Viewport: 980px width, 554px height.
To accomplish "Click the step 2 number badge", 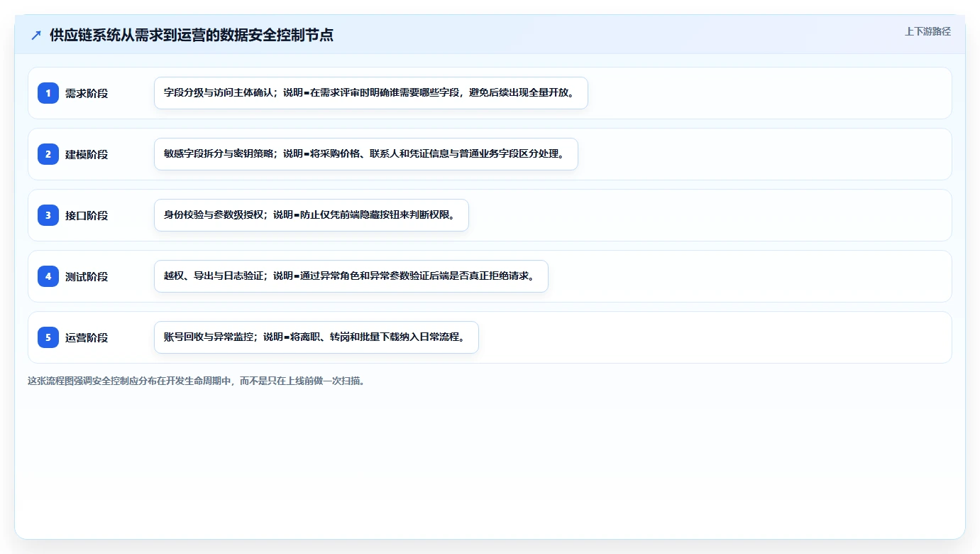I will [48, 154].
